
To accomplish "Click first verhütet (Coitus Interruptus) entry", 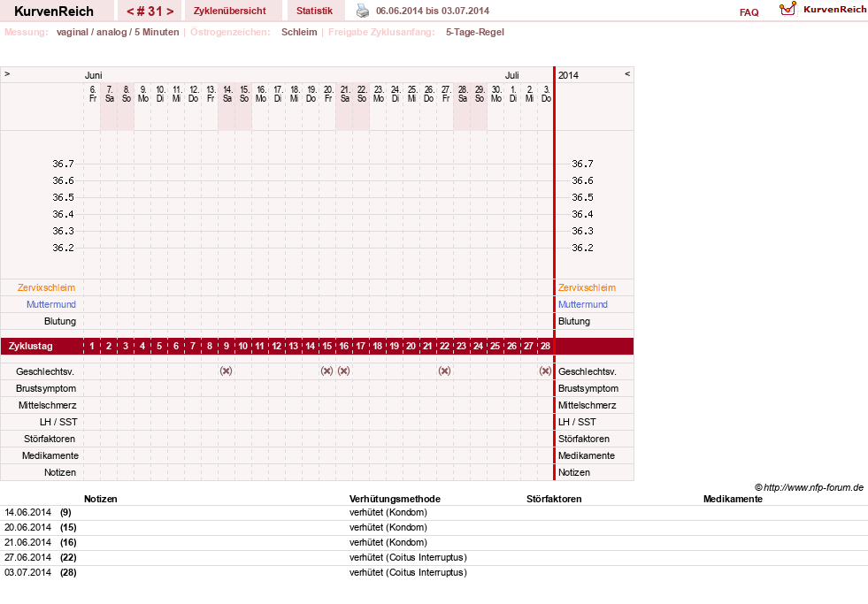I will coord(408,557).
